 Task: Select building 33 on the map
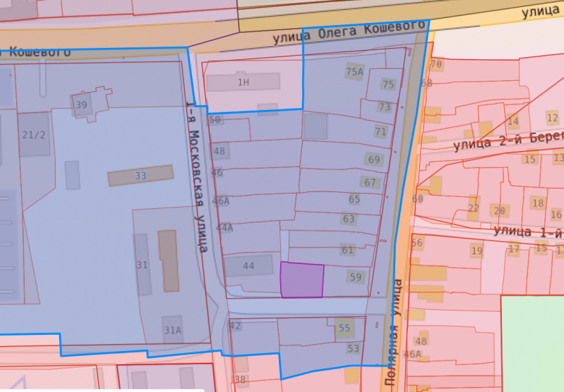click(140, 175)
